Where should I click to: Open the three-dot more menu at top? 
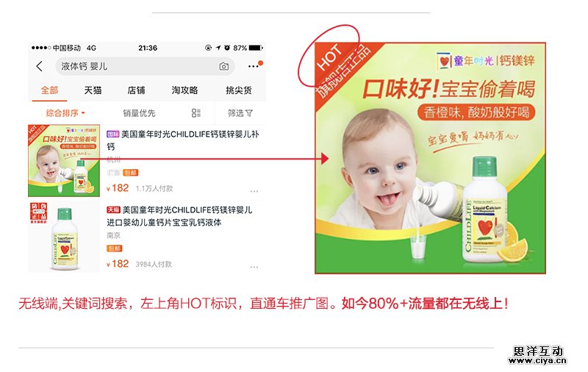tap(254, 66)
